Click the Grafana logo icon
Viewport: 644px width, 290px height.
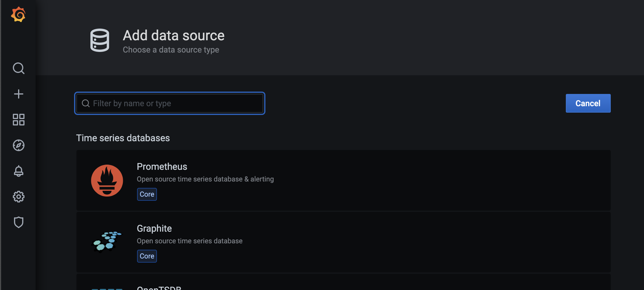18,14
